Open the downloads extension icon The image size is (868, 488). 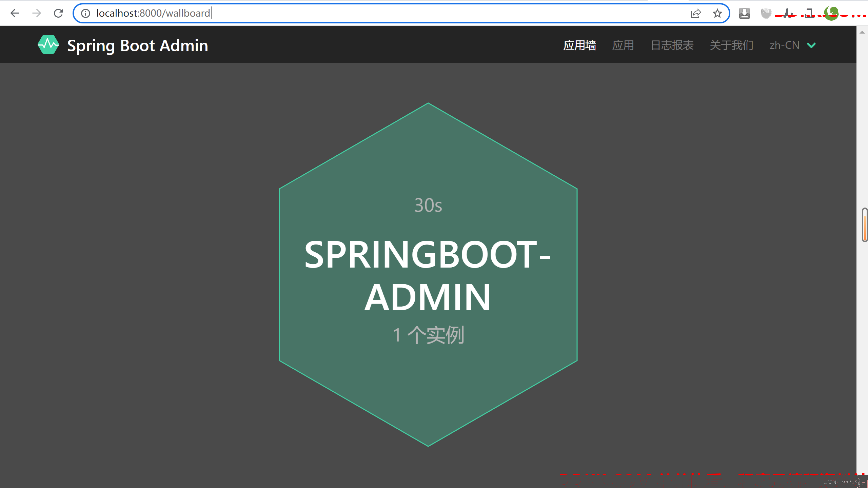tap(745, 13)
